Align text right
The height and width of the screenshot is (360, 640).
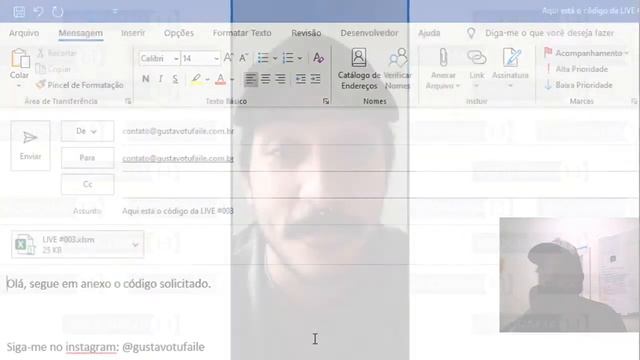click(x=280, y=79)
